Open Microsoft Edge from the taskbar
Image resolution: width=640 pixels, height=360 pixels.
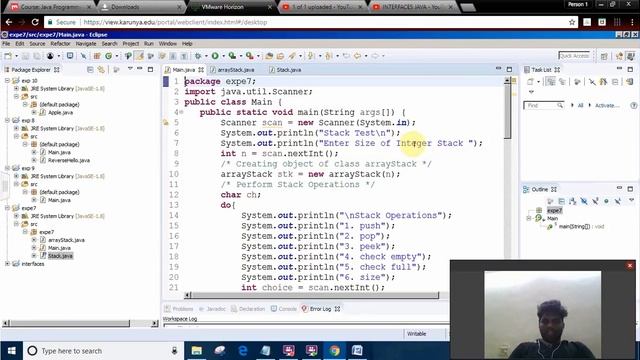[243, 351]
